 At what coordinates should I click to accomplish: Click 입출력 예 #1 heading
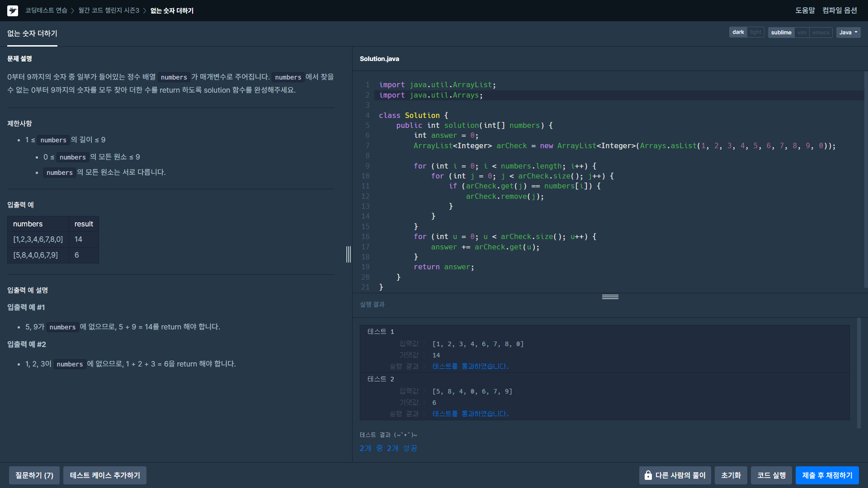pyautogui.click(x=26, y=307)
